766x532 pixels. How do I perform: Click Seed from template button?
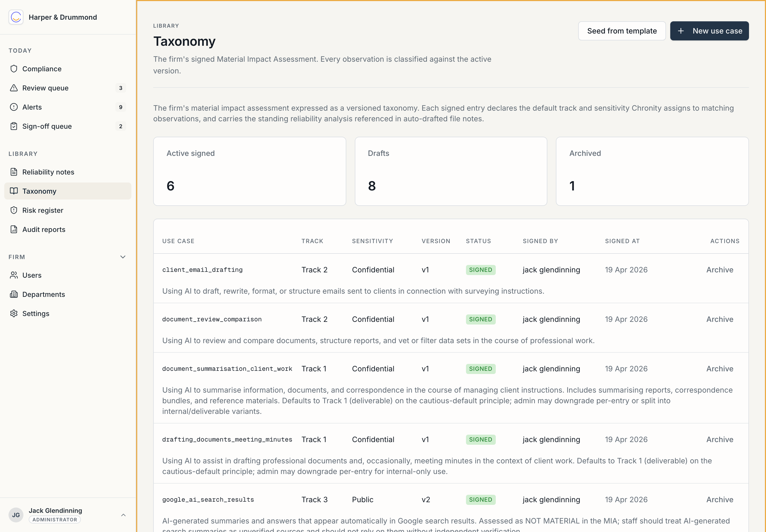click(622, 31)
